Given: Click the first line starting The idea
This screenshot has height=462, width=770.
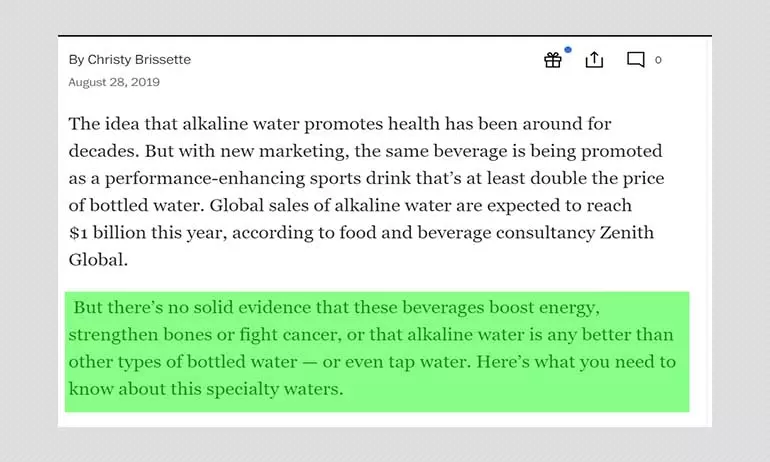Looking at the screenshot, I should (340, 124).
